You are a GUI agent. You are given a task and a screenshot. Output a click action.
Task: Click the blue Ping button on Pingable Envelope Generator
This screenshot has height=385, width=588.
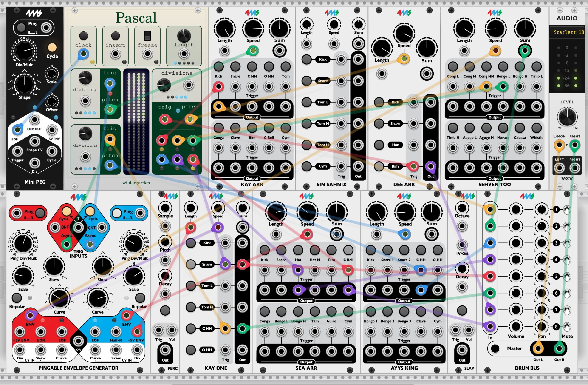click(x=117, y=213)
